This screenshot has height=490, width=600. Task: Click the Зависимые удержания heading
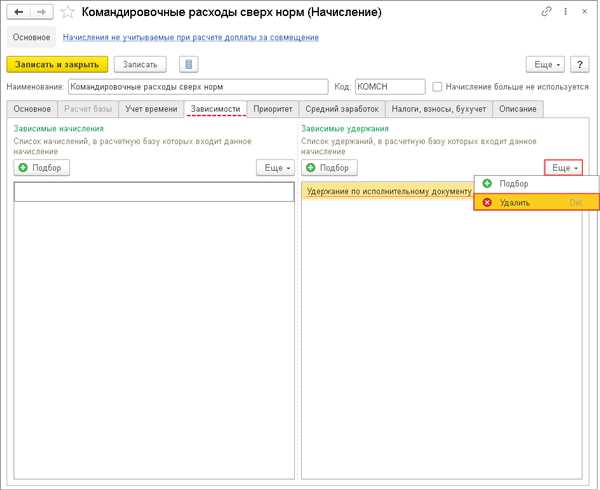click(x=345, y=129)
